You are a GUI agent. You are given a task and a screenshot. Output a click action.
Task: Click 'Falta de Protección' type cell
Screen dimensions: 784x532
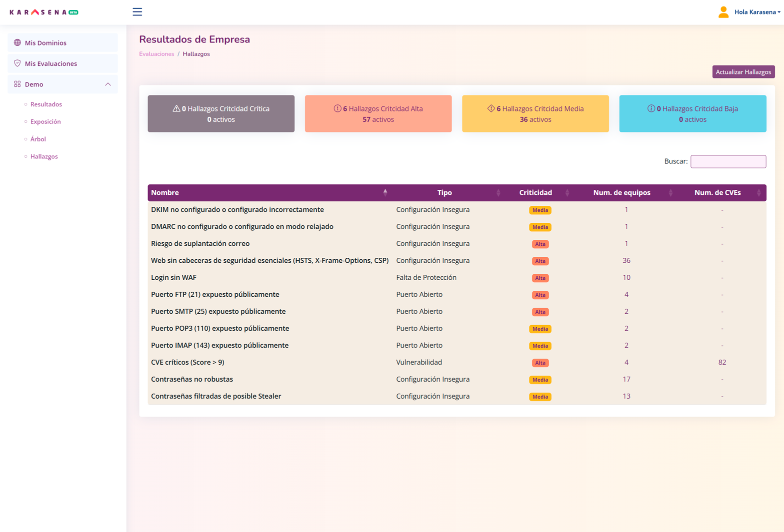(426, 278)
